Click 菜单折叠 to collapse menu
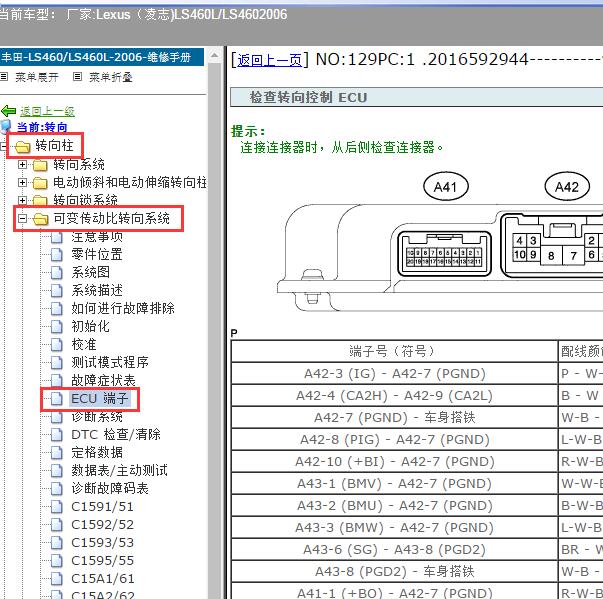The width and height of the screenshot is (603, 599). (111, 77)
